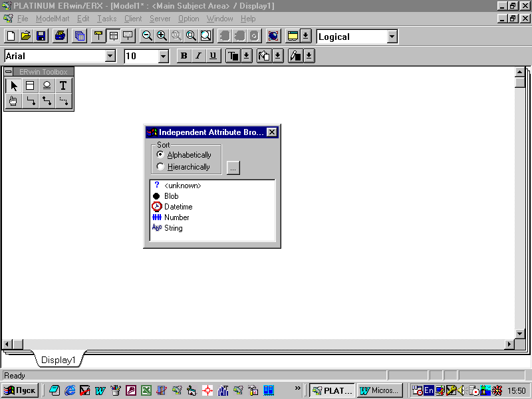Viewport: 532px width, 399px height.
Task: Expand the text color dropdown arrow
Action: [247, 56]
